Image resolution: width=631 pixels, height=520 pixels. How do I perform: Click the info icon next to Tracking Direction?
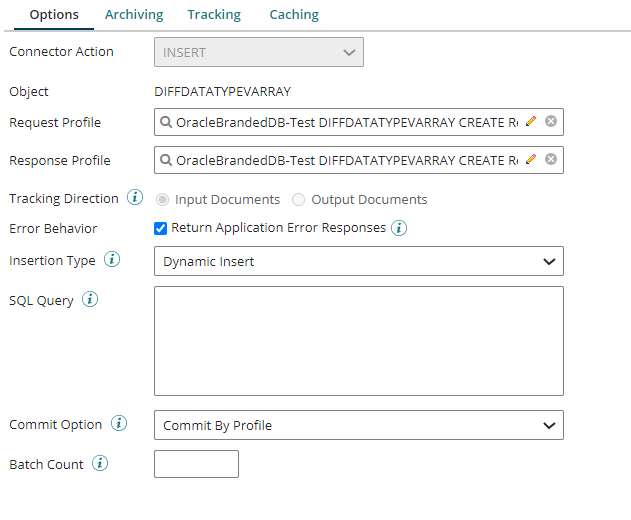(135, 198)
